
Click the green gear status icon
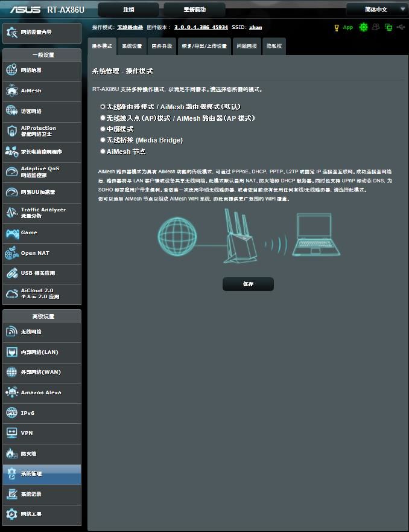(363, 27)
